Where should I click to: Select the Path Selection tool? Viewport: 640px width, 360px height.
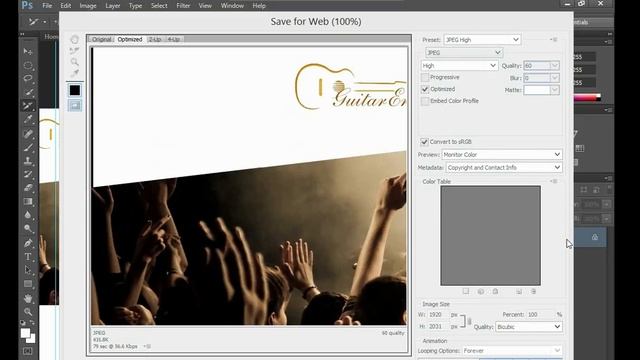coord(28,270)
